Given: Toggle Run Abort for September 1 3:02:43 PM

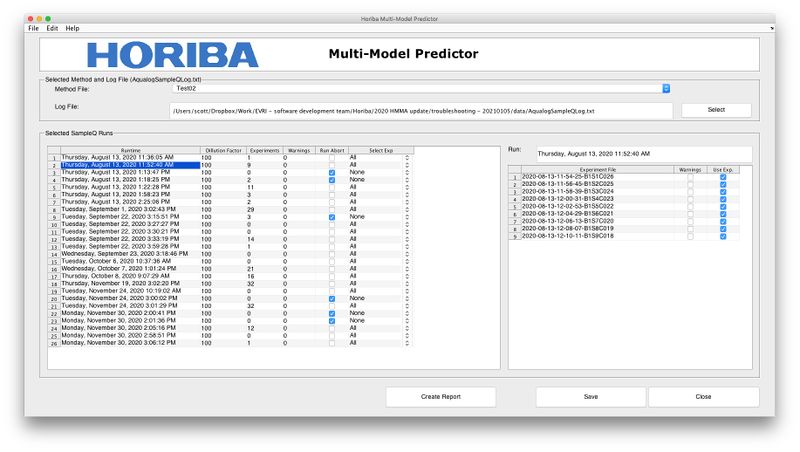Looking at the screenshot, I should (x=332, y=210).
